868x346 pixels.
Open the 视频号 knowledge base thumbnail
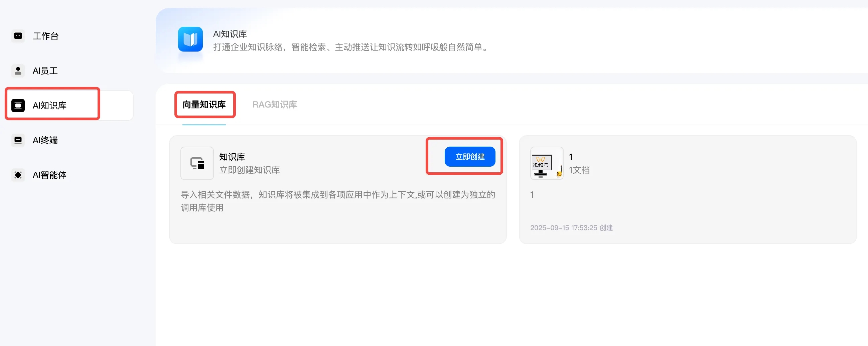(x=547, y=163)
